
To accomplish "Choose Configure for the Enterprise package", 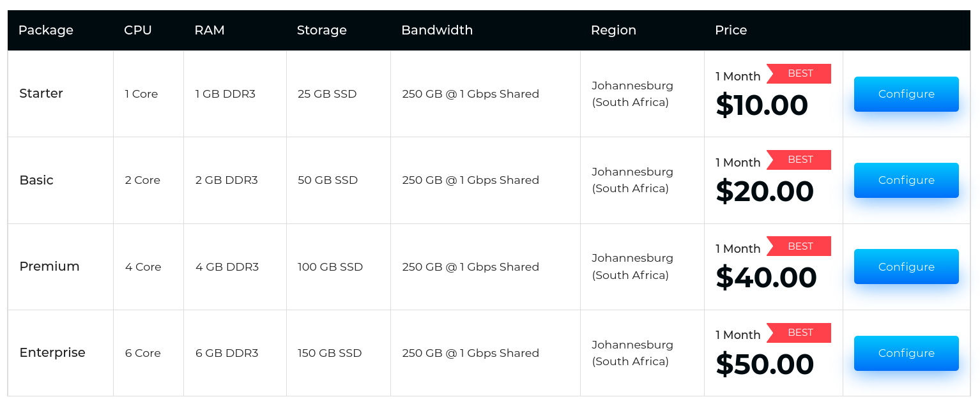I will click(x=906, y=353).
